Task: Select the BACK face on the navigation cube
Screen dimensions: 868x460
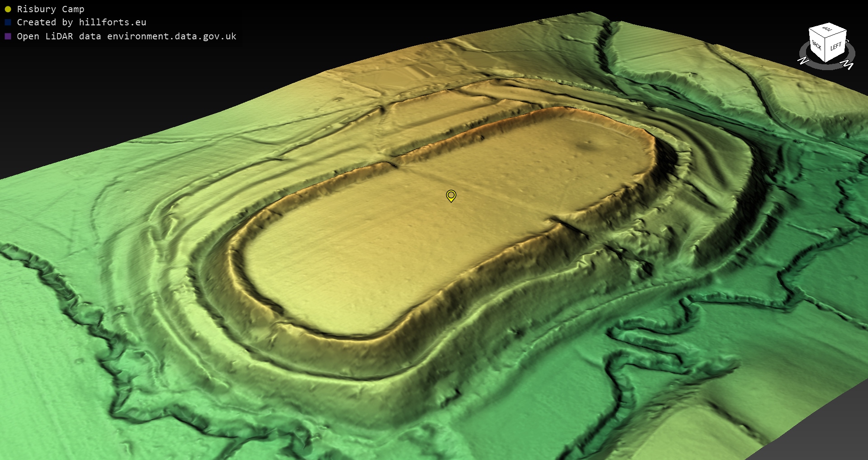Action: 817,46
